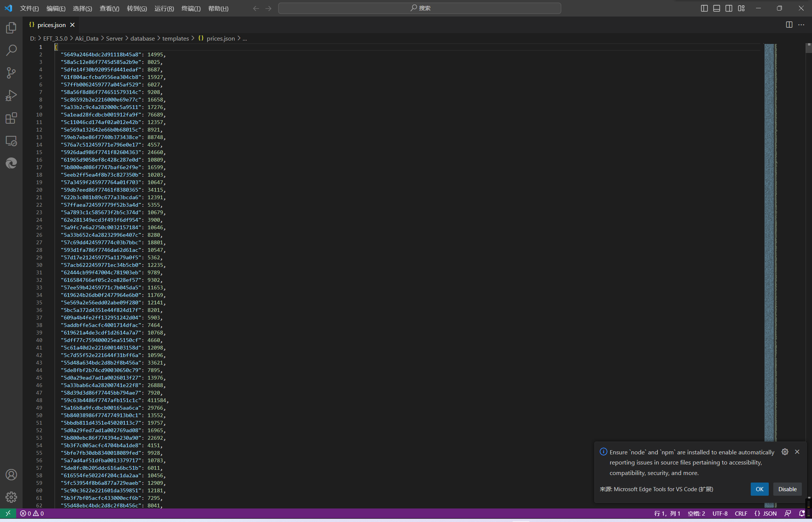Expand the templates breadcrumb folder
The width and height of the screenshot is (812, 522).
click(176, 38)
